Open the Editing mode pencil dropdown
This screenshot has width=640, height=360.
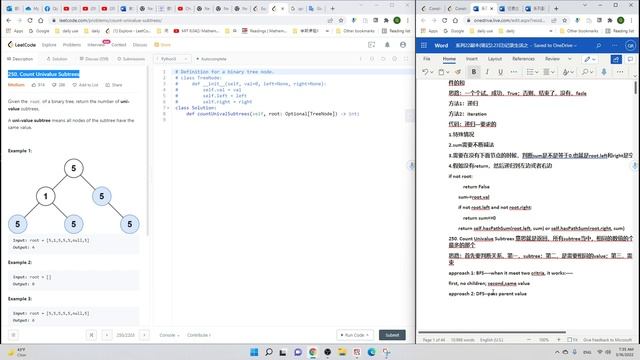(x=590, y=60)
